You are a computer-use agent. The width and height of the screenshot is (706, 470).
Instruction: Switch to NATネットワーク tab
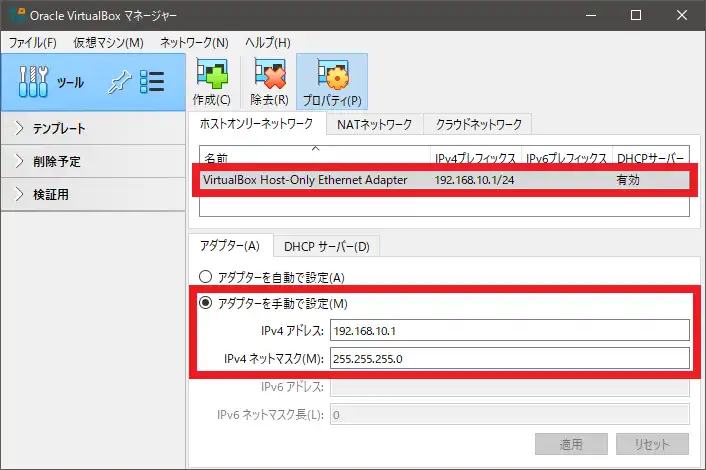(375, 125)
